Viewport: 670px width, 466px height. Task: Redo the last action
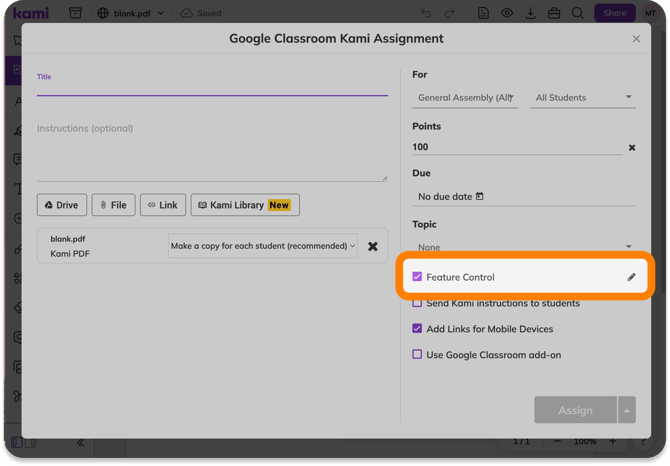[450, 13]
